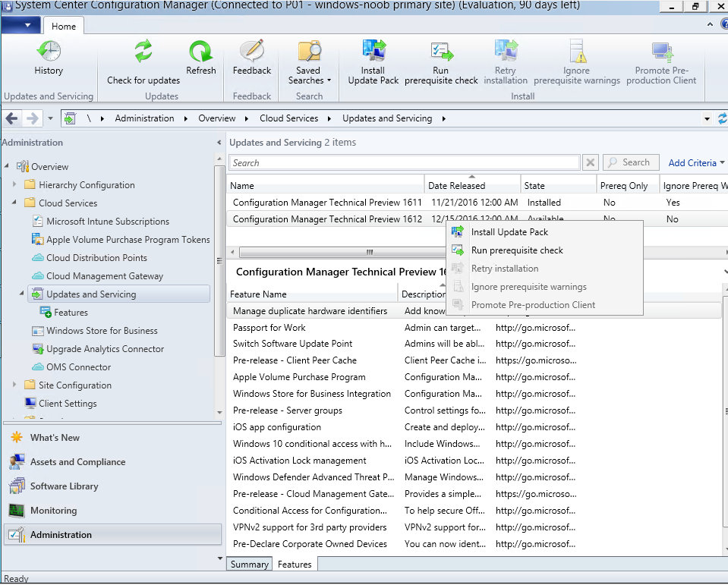Collapse the Cloud Services tree node
728x585 pixels.
pos(14,203)
